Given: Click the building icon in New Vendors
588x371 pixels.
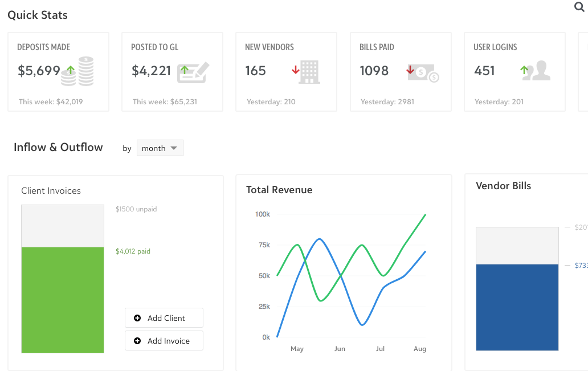Looking at the screenshot, I should 309,72.
